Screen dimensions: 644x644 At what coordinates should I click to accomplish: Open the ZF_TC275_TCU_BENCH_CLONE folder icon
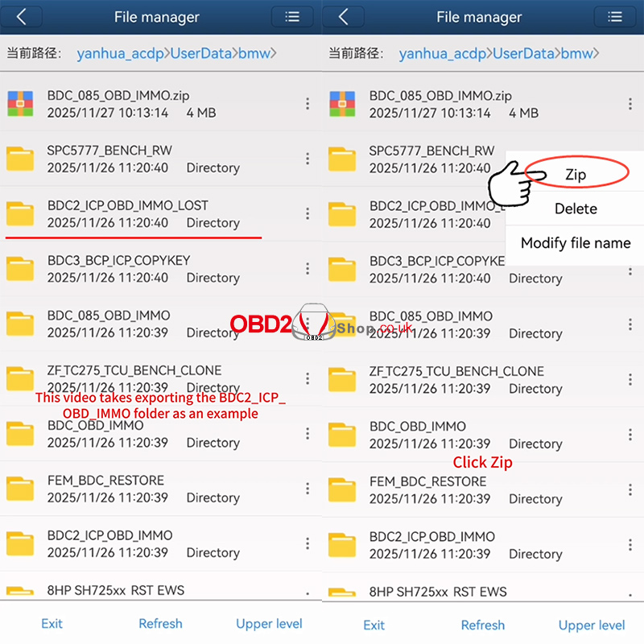20,378
